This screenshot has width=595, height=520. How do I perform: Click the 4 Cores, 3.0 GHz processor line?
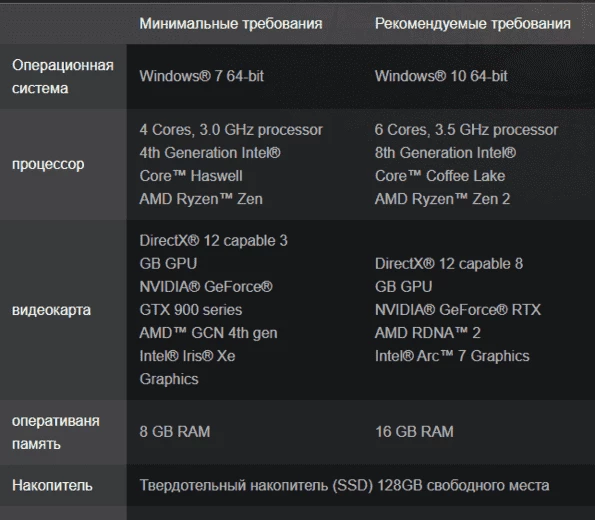tap(231, 130)
